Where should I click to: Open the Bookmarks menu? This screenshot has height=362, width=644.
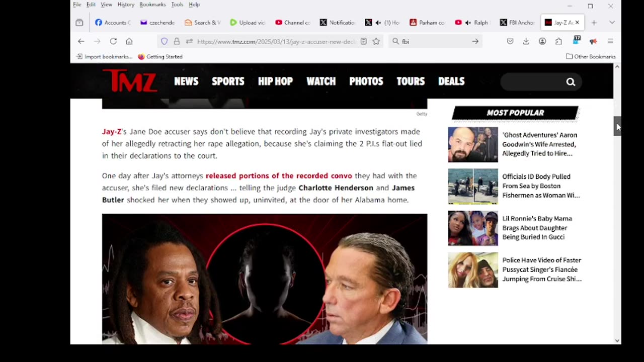click(152, 5)
